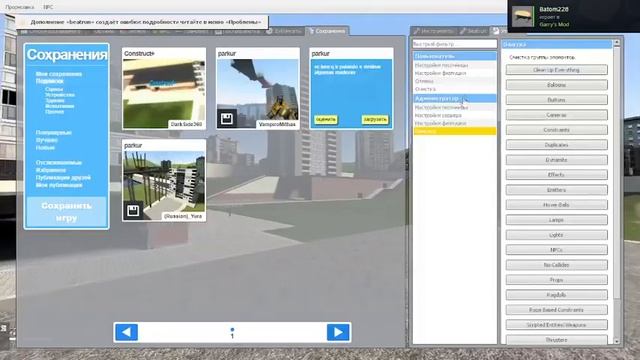Click the Buttons cleanup button
This screenshot has width=640, height=360.
[556, 100]
